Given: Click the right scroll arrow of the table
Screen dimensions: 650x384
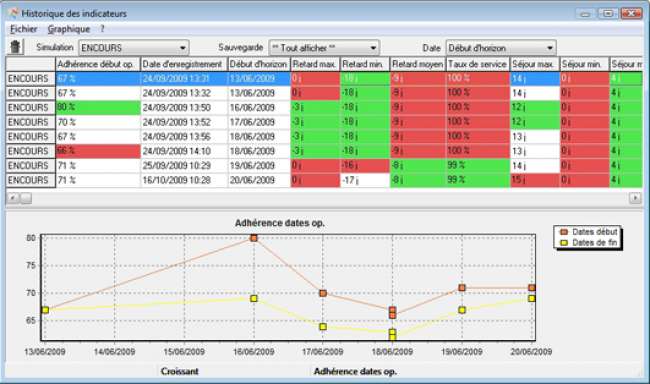Looking at the screenshot, I should pyautogui.click(x=635, y=198).
